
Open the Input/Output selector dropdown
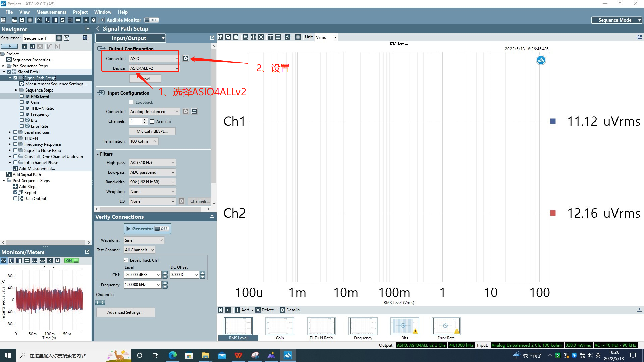131,38
